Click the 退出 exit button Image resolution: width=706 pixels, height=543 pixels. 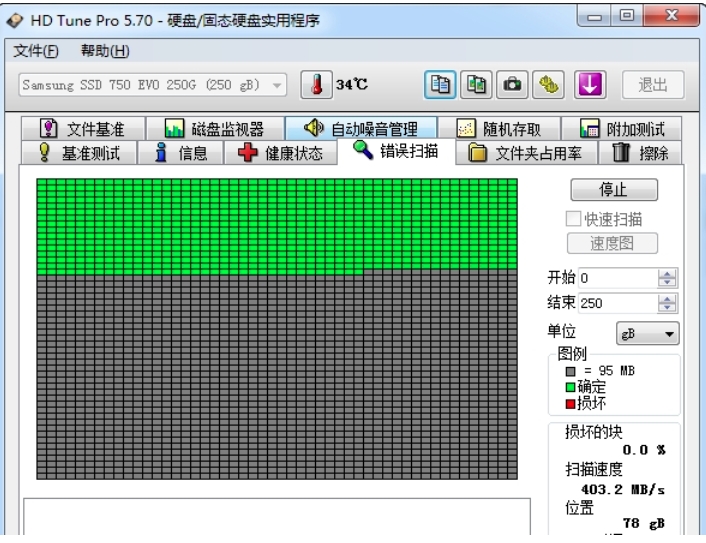(653, 85)
